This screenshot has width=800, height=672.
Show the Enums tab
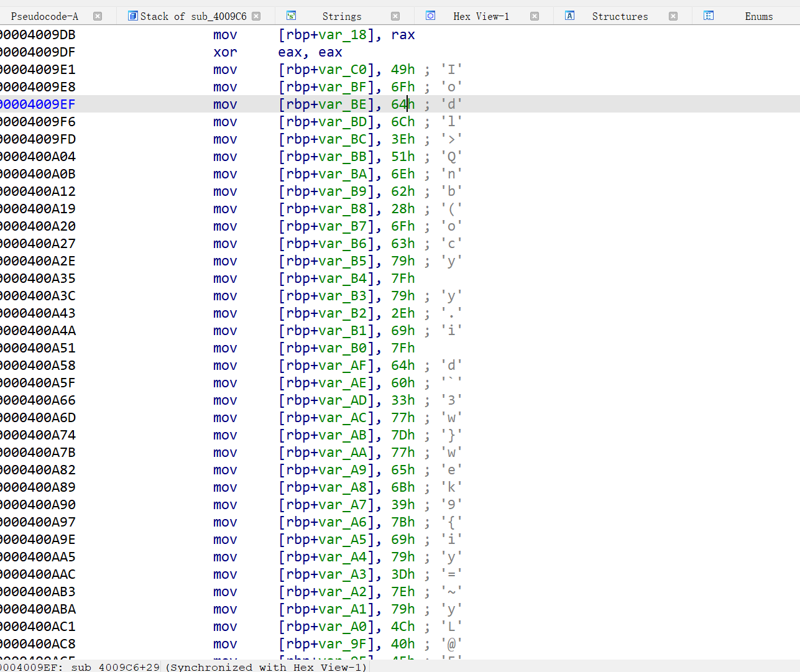click(x=759, y=16)
